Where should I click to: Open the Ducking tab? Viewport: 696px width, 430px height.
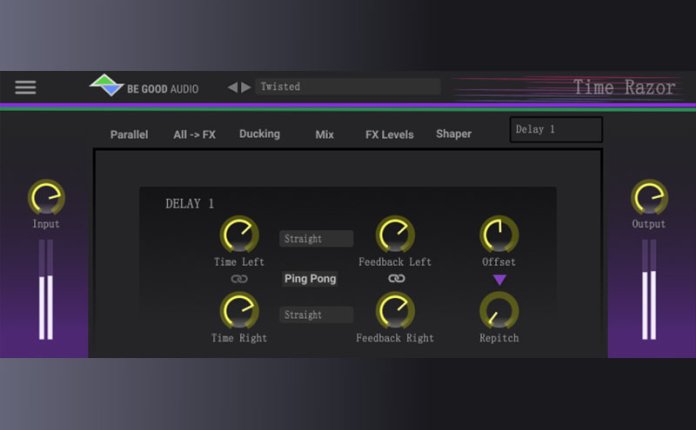[260, 134]
